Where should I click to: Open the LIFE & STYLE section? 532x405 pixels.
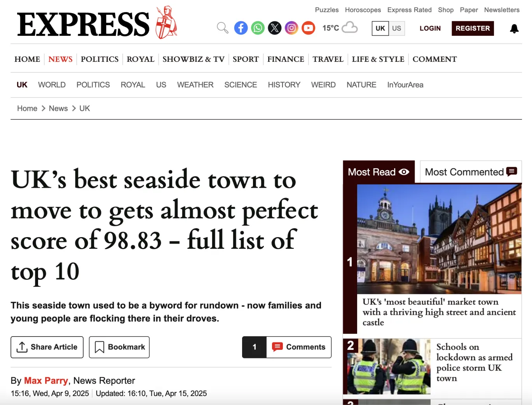click(378, 59)
